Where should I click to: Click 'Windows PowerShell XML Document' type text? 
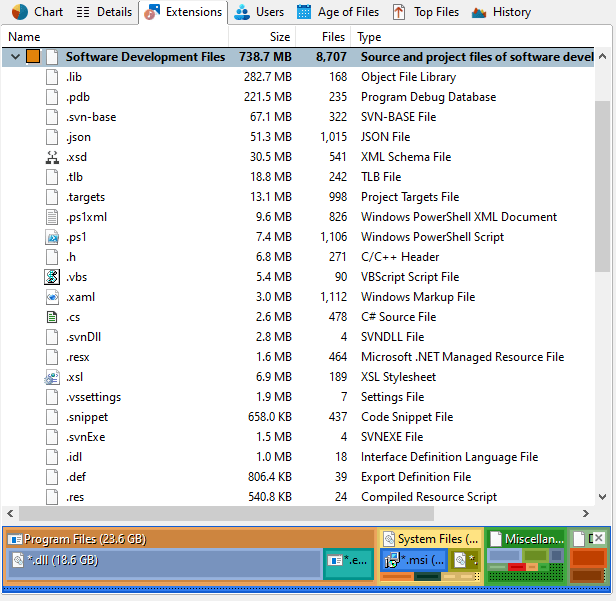point(459,217)
